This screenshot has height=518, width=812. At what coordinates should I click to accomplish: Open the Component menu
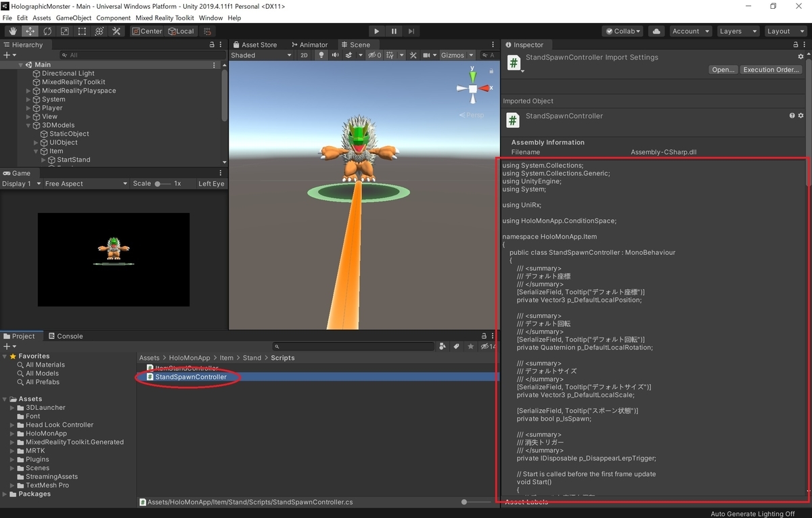click(x=114, y=18)
